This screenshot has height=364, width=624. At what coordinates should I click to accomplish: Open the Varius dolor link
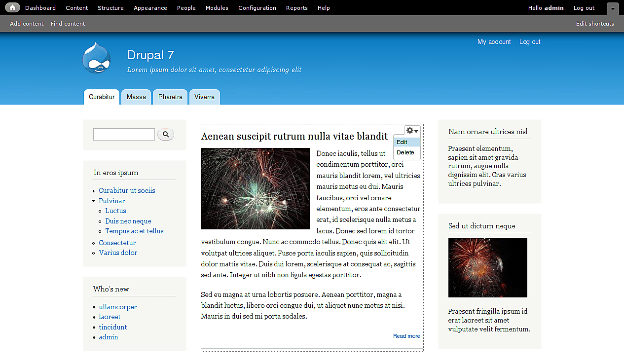tap(118, 253)
